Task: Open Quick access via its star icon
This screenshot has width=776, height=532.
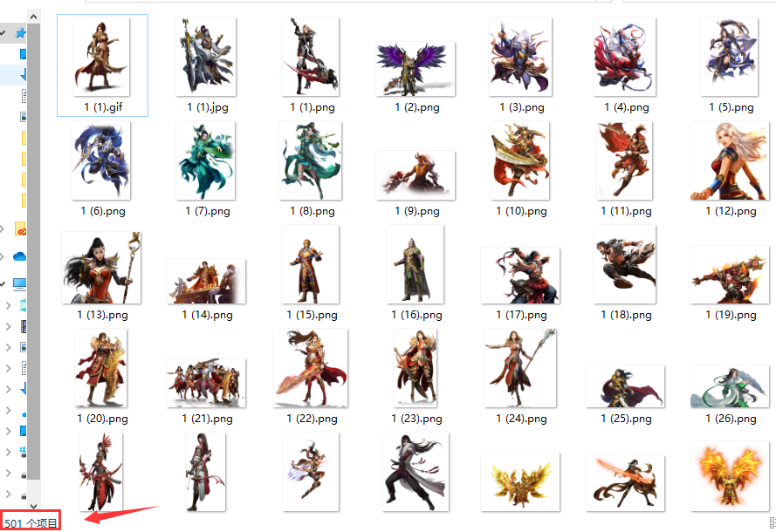Action: [20, 33]
